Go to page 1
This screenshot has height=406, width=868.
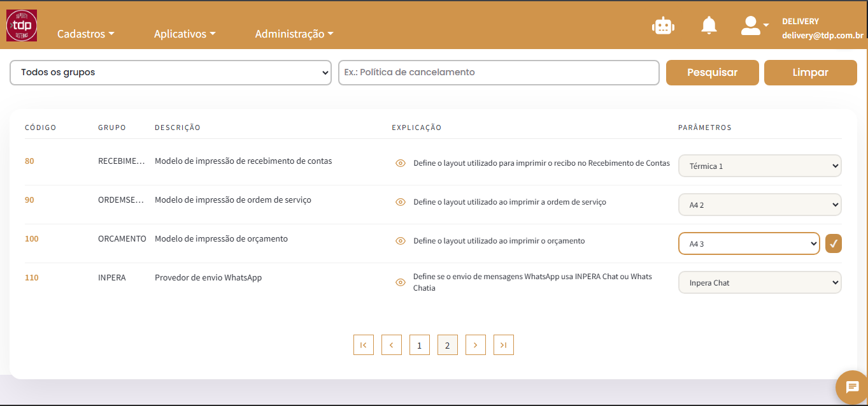[x=419, y=345]
